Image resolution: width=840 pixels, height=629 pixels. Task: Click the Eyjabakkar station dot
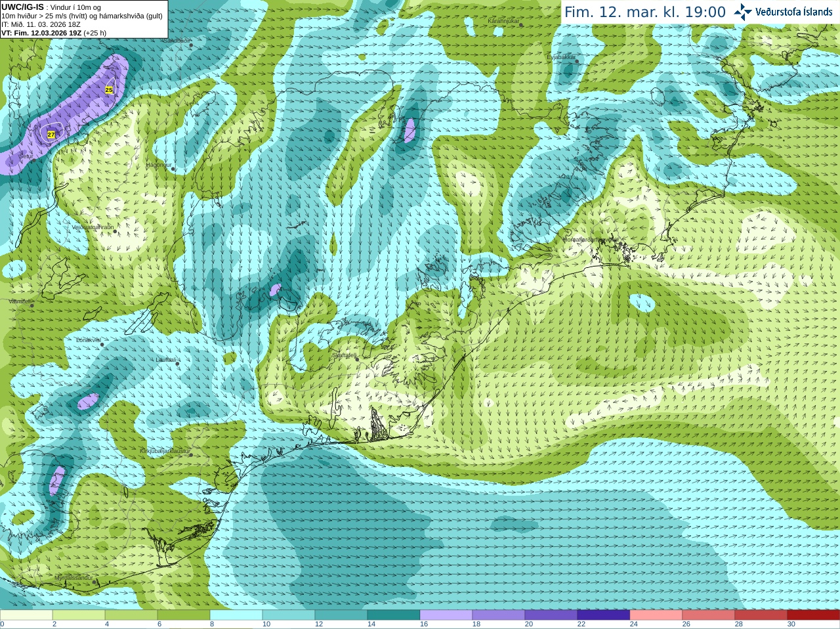click(577, 61)
